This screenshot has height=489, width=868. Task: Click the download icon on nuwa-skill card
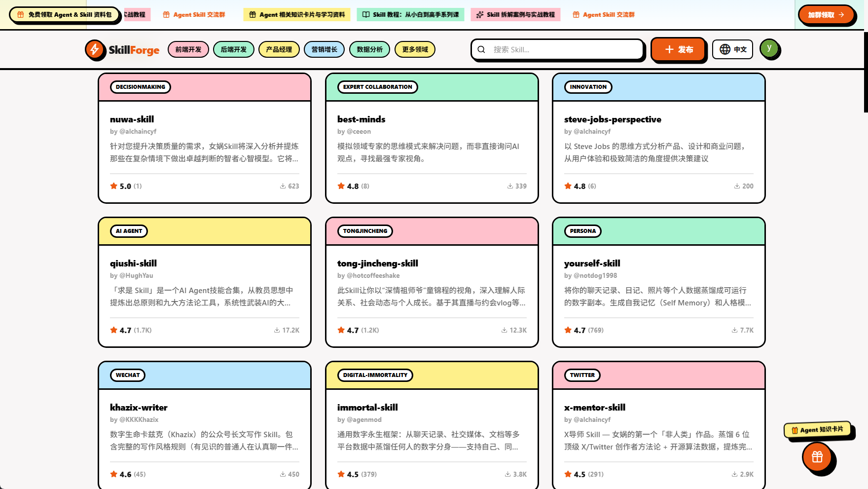click(x=283, y=186)
